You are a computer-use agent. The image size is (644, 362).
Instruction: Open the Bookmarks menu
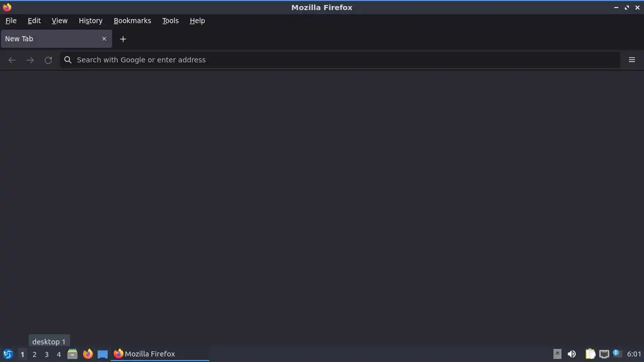click(x=132, y=21)
